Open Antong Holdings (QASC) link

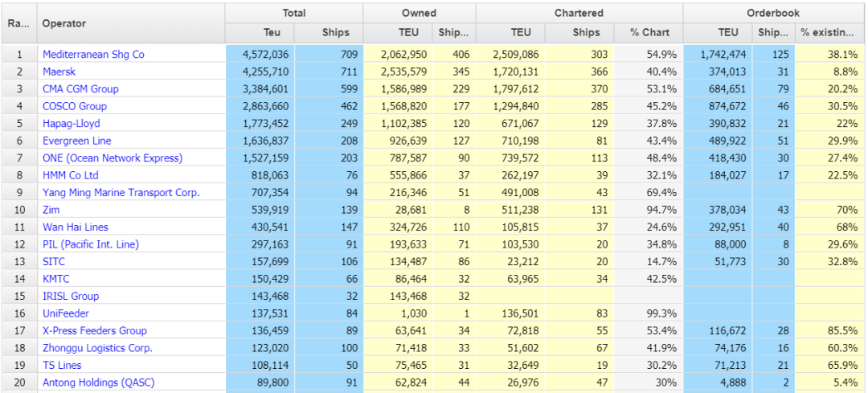(98, 383)
